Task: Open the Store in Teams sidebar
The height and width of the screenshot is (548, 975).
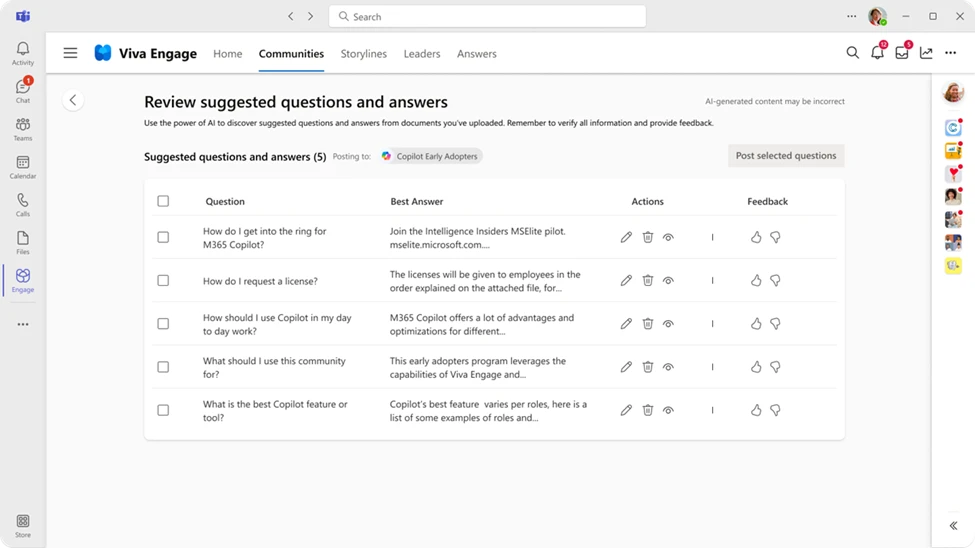Action: 23,526
